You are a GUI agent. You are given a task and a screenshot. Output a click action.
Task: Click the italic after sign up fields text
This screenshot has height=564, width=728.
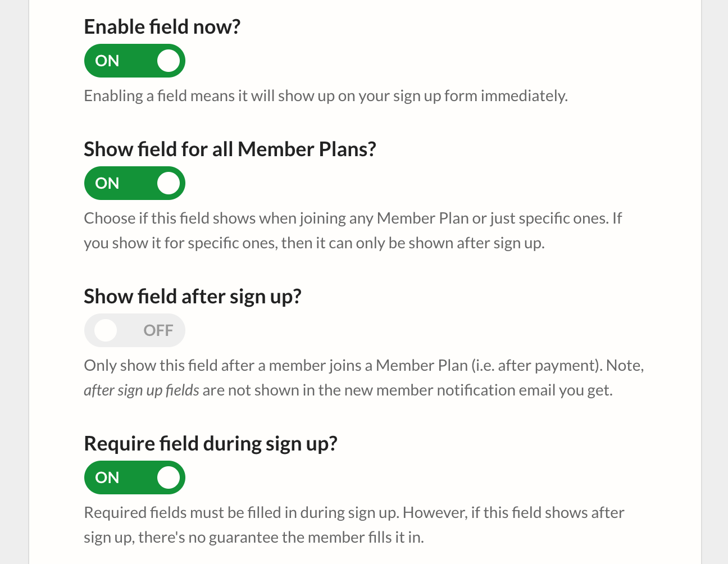[141, 389]
